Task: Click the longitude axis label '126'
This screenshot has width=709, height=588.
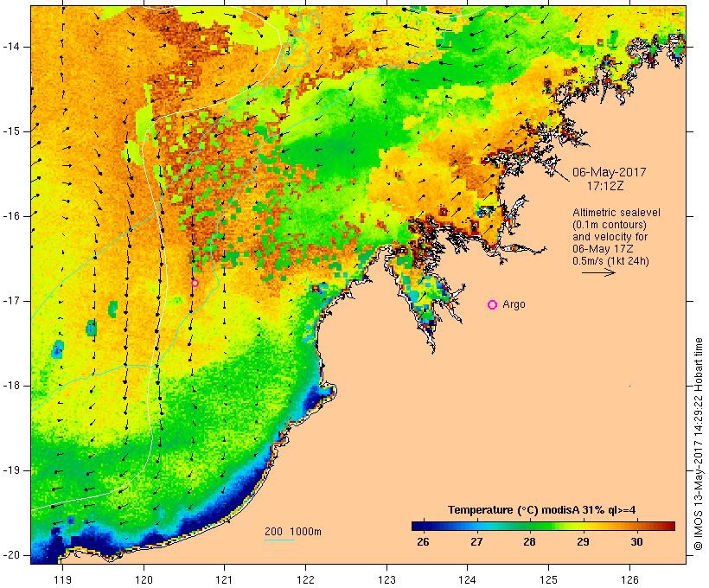Action: 629,579
